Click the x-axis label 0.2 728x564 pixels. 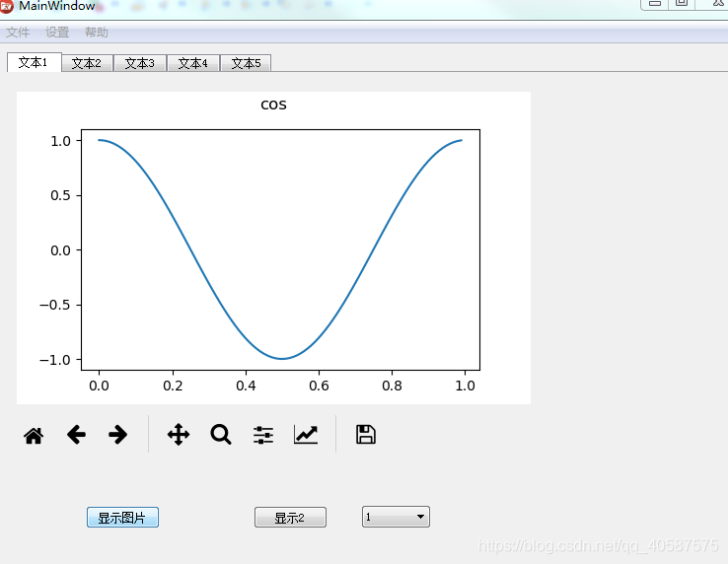pyautogui.click(x=173, y=386)
